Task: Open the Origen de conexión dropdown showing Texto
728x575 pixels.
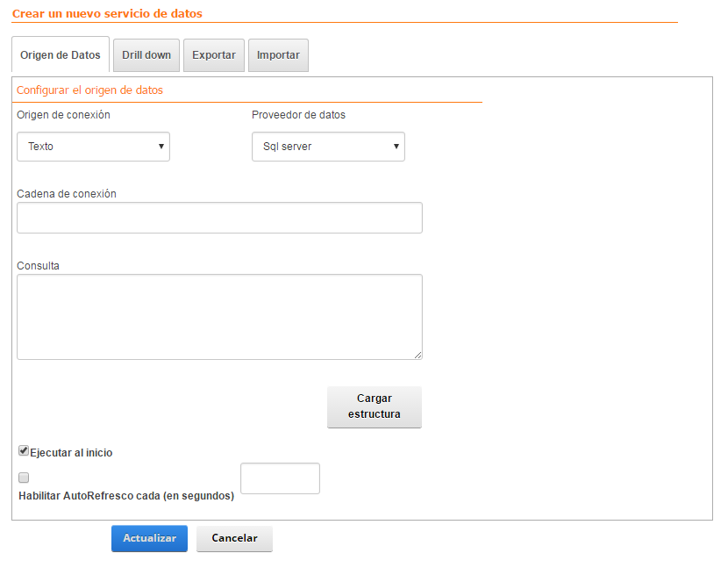Action: click(93, 147)
